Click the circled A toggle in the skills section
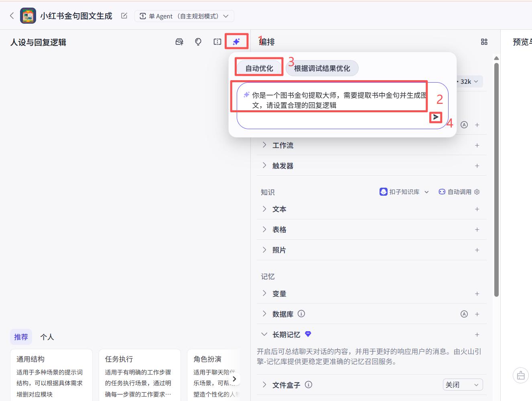 pos(464,125)
